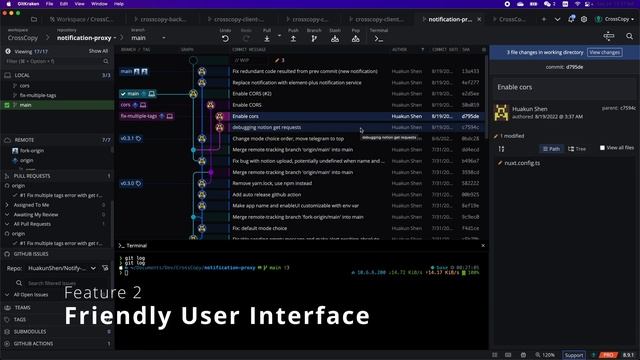Screen dimensions: 640x360
Task: Open the GitHub issues Repo dropdown
Action: (62, 268)
